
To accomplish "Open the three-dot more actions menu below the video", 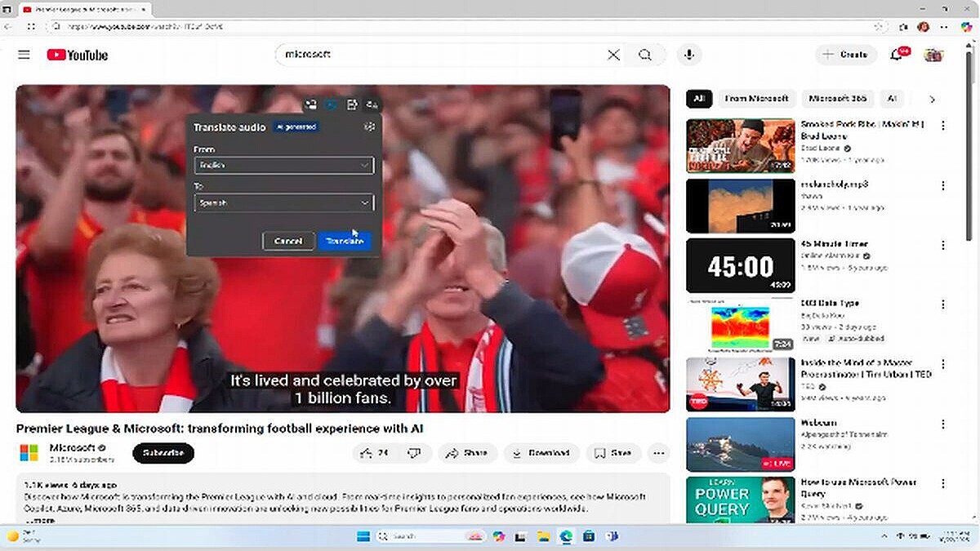I will coord(658,453).
